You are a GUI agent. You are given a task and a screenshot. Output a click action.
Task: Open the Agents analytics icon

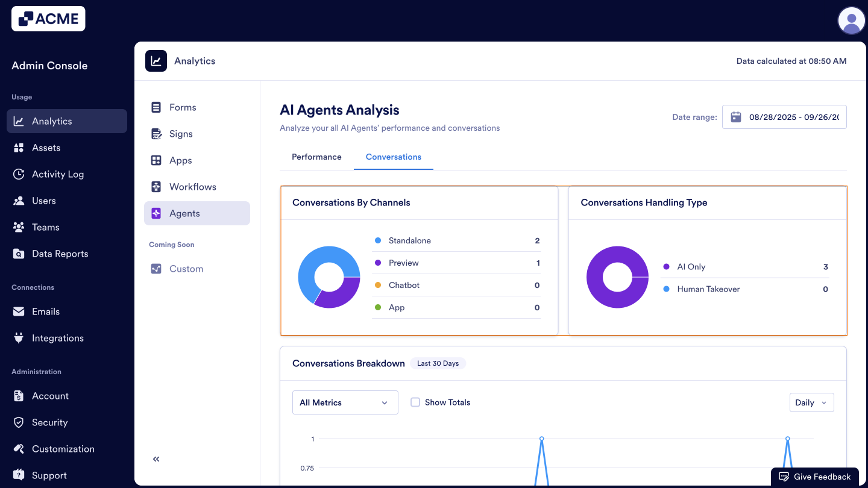click(156, 213)
